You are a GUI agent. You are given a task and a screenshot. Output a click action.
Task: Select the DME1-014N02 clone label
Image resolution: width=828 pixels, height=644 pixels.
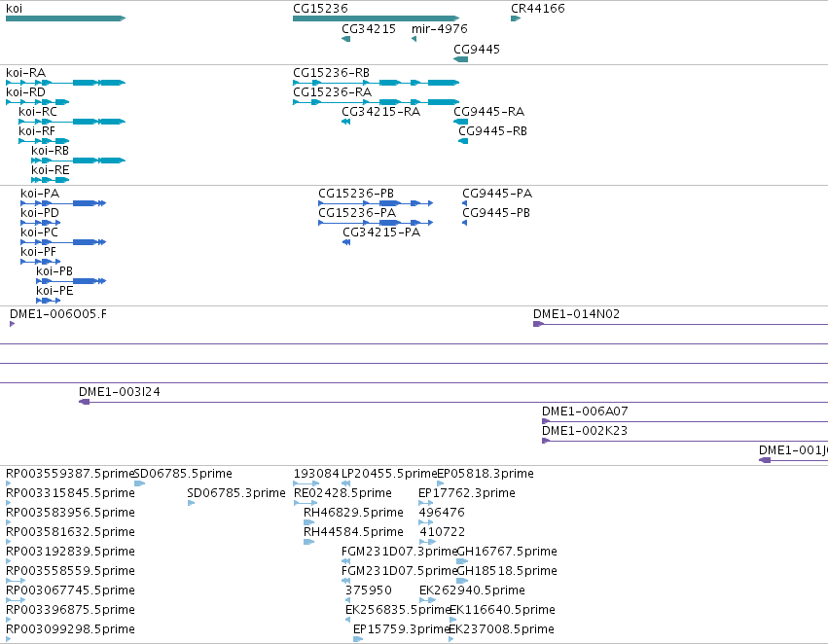pos(577,314)
